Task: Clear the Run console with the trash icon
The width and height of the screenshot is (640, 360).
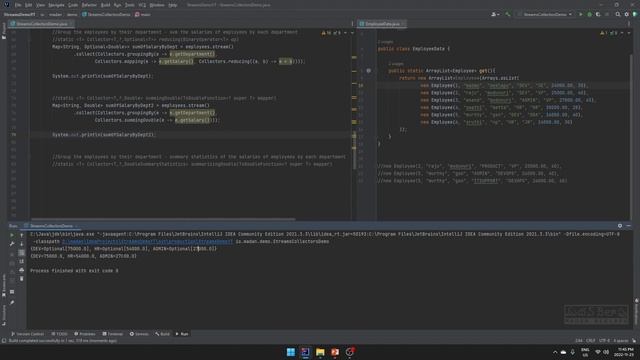Action: (x=22, y=279)
